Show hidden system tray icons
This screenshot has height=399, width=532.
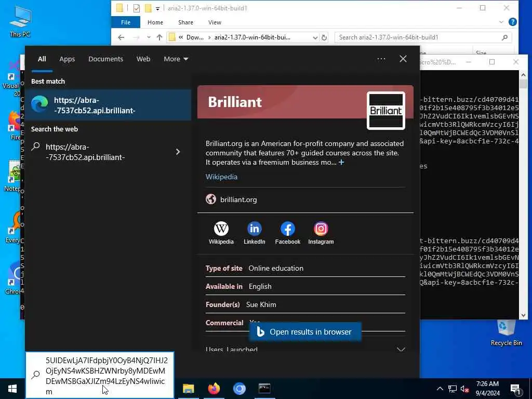click(x=440, y=389)
